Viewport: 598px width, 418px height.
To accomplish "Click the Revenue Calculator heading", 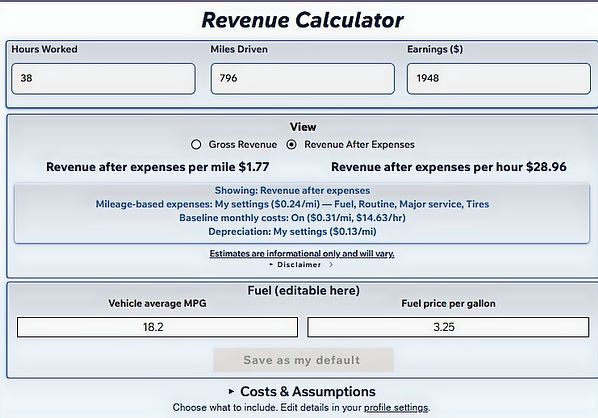I will pos(302,20).
